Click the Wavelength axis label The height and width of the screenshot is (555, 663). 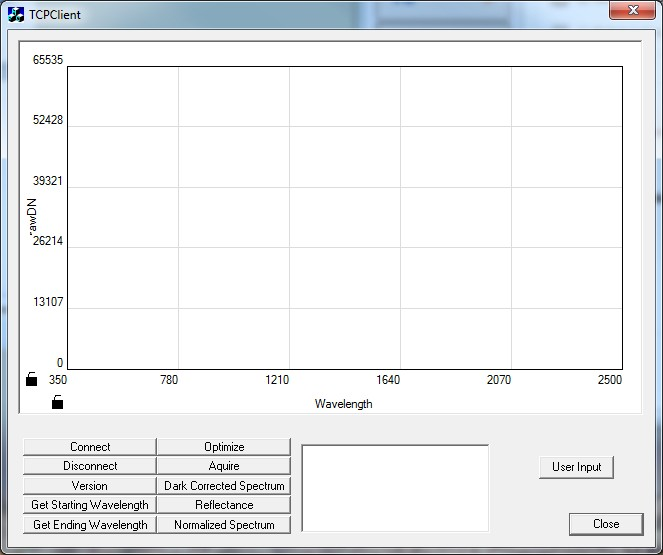click(343, 404)
